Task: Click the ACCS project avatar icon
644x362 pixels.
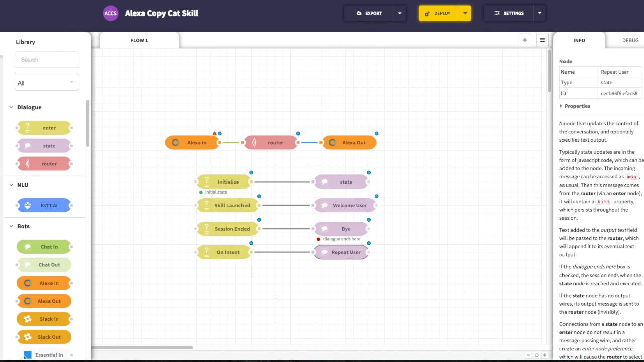Action: click(111, 13)
